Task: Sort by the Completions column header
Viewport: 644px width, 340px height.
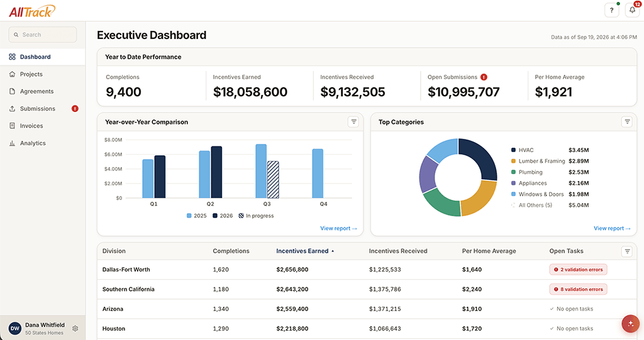Action: point(231,251)
